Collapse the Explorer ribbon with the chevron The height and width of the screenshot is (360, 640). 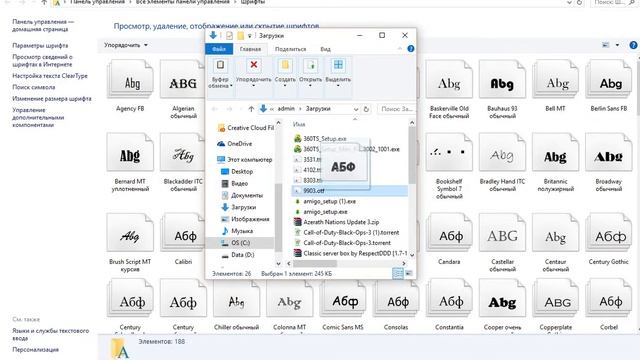[x=400, y=49]
